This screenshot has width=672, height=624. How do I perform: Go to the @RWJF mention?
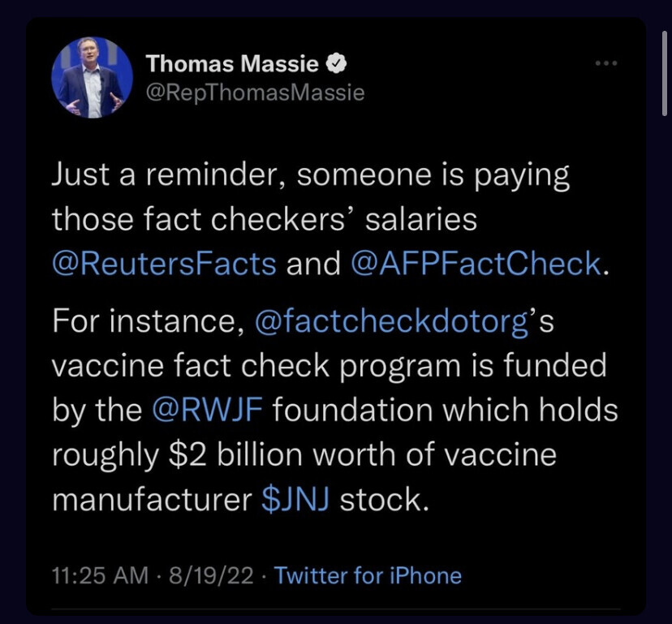[206, 410]
